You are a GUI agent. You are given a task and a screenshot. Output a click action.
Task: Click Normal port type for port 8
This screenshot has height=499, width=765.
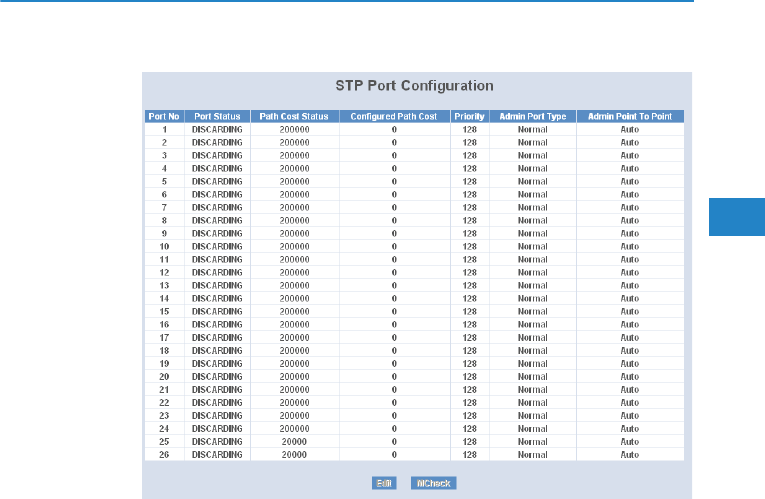(533, 220)
